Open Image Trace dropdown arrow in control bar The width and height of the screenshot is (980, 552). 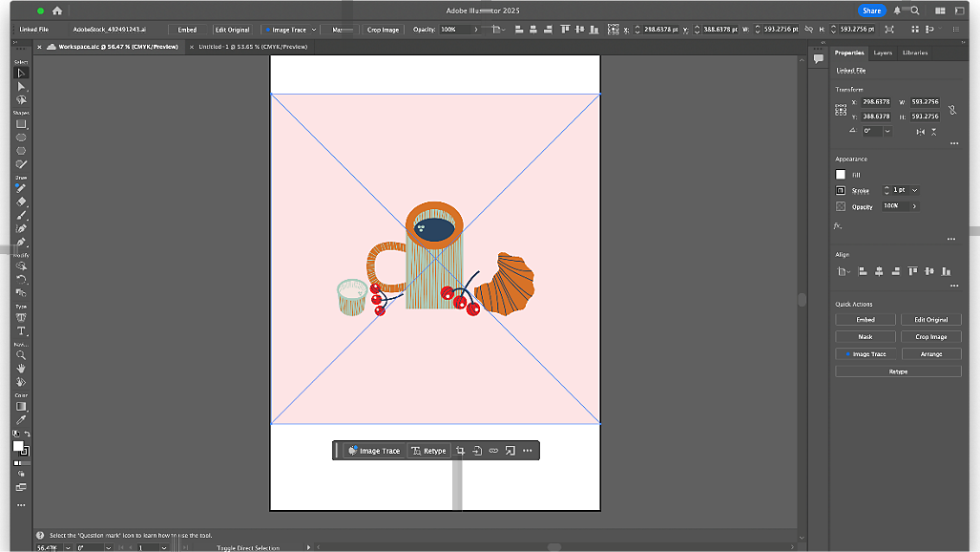(x=314, y=30)
